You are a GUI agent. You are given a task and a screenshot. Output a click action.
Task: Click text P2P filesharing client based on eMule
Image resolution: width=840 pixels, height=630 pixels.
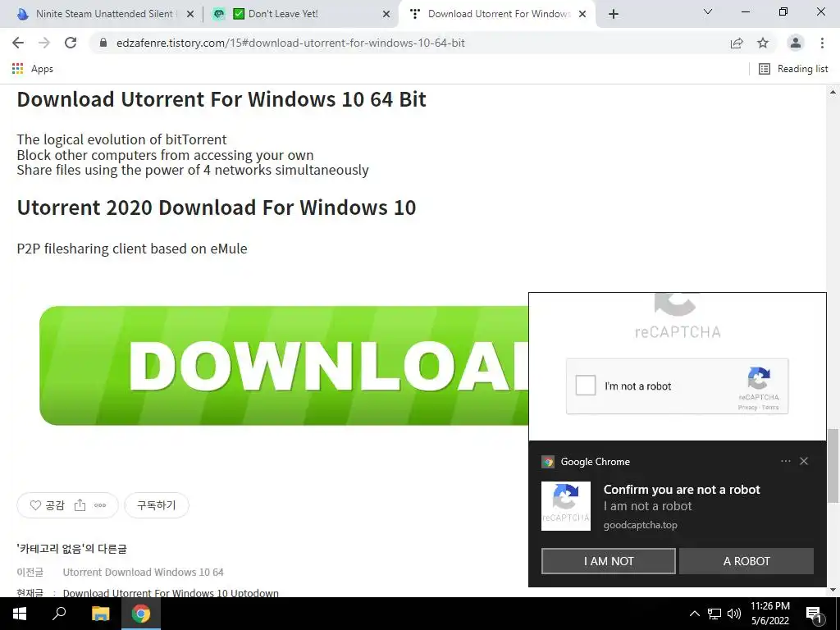click(132, 249)
